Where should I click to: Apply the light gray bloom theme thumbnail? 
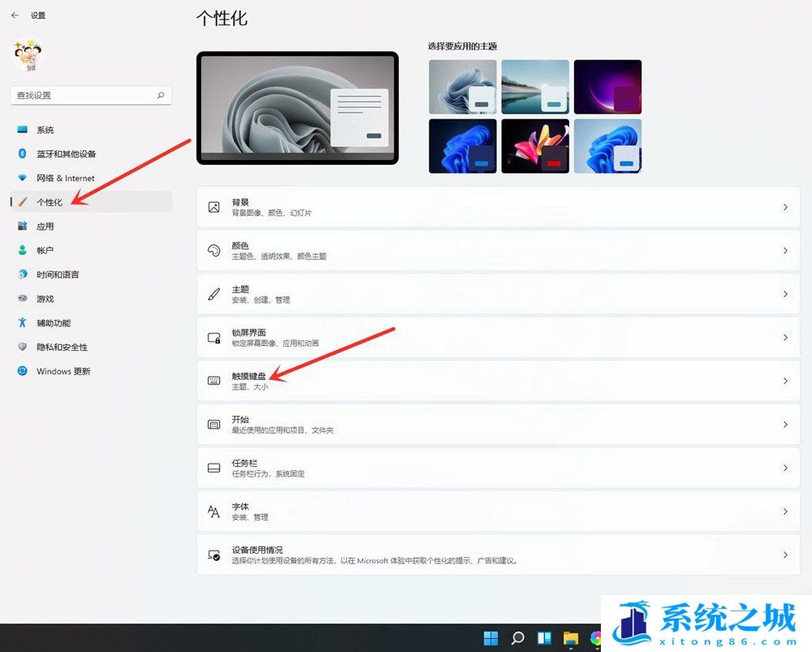pos(463,87)
